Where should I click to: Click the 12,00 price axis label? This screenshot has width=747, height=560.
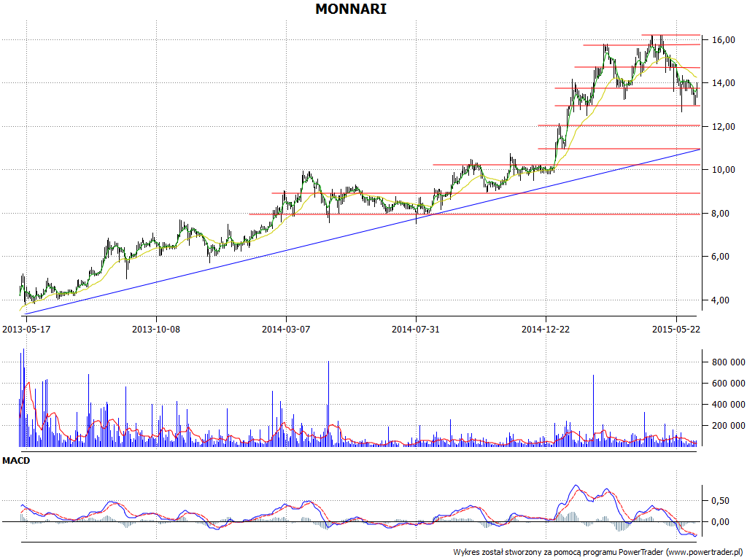tap(723, 127)
